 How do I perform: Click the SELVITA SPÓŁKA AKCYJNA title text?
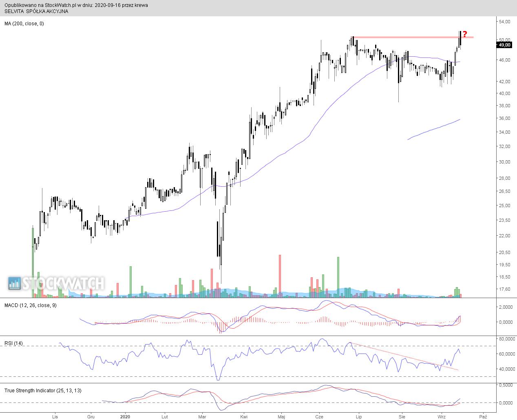click(x=36, y=11)
